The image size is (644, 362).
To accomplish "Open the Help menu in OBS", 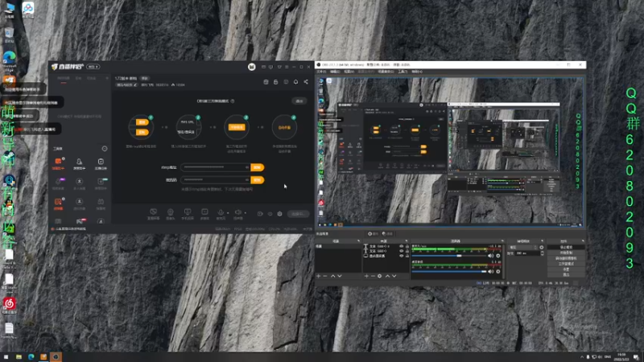I will click(x=417, y=72).
